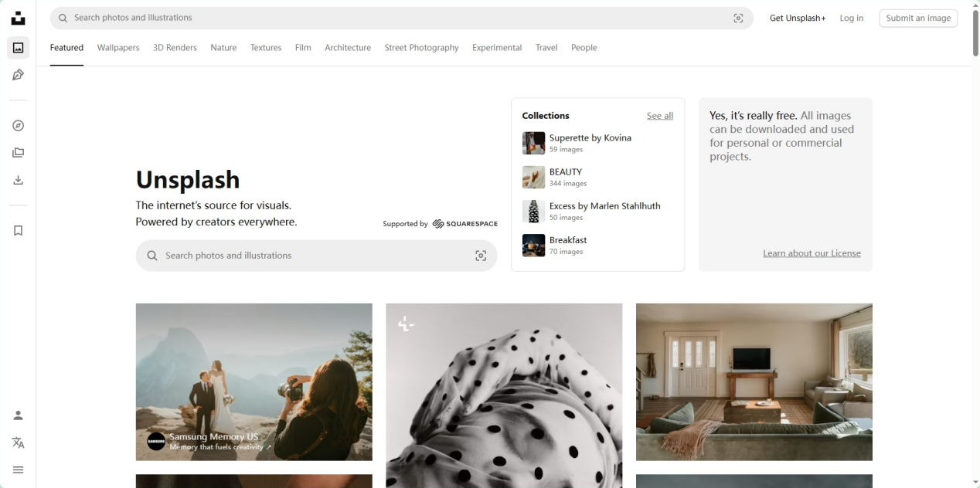This screenshot has width=980, height=488.
Task: Select the Street Photography tab
Action: point(421,48)
